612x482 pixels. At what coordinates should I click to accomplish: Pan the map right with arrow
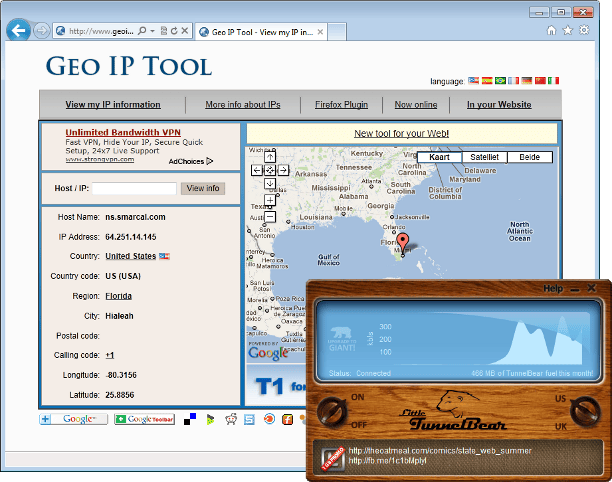pos(283,170)
